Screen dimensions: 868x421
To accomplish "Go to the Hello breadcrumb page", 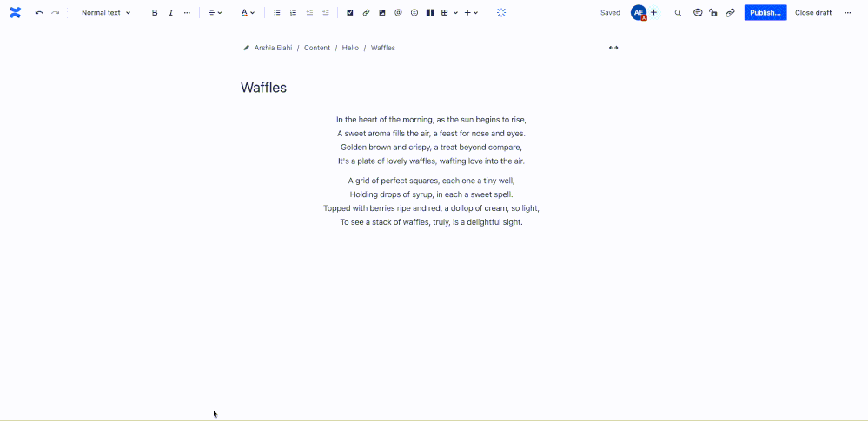I will pyautogui.click(x=350, y=48).
